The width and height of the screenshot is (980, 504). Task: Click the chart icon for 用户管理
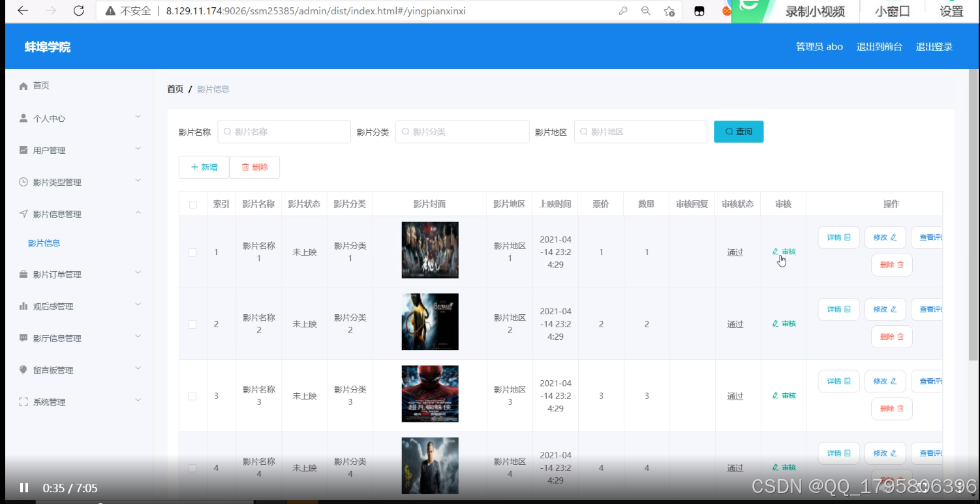(23, 150)
